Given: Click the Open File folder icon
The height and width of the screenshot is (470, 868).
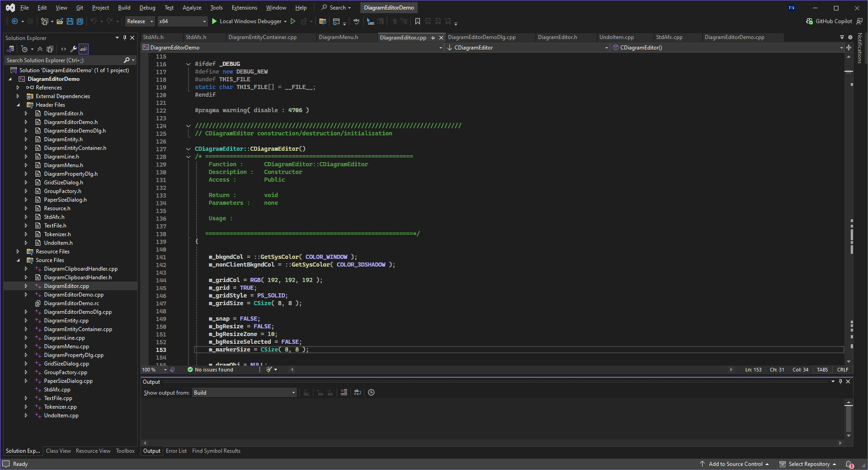Looking at the screenshot, I should (60, 21).
